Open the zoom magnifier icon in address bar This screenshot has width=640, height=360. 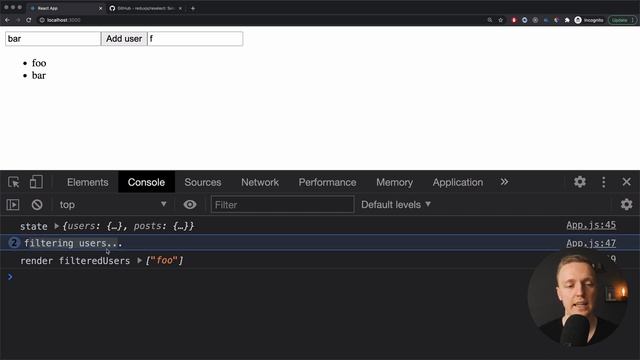pyautogui.click(x=489, y=20)
